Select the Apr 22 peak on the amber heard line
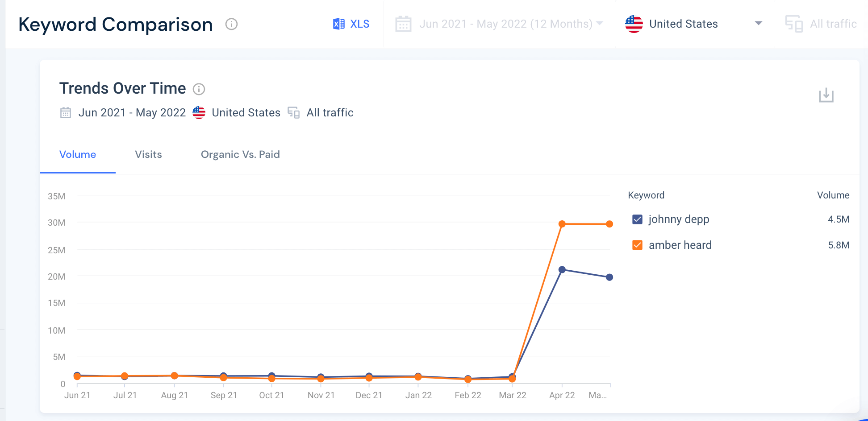 click(x=562, y=223)
